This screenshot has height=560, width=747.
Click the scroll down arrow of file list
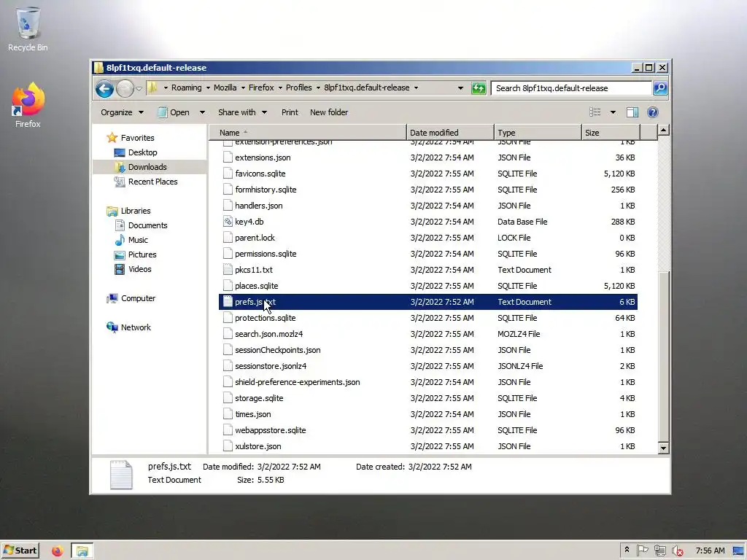(663, 448)
